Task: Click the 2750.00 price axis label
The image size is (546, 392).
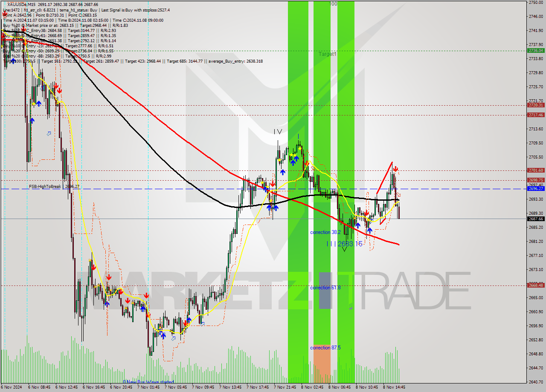Action: [x=536, y=3]
